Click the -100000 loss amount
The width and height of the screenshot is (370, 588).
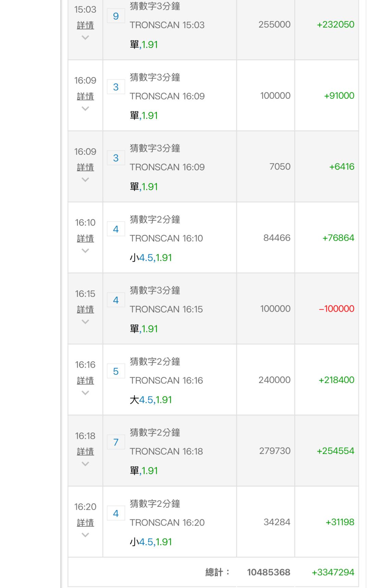[336, 309]
